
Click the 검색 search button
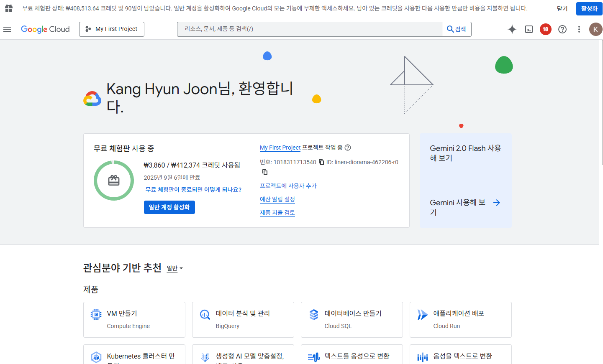click(457, 29)
